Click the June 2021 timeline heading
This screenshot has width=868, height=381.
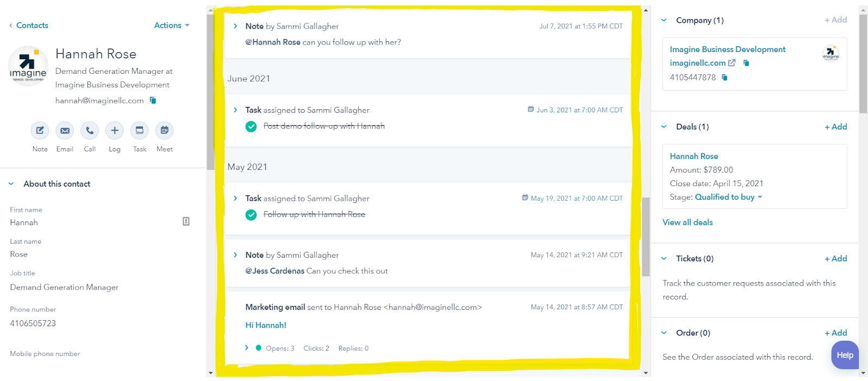pyautogui.click(x=248, y=79)
